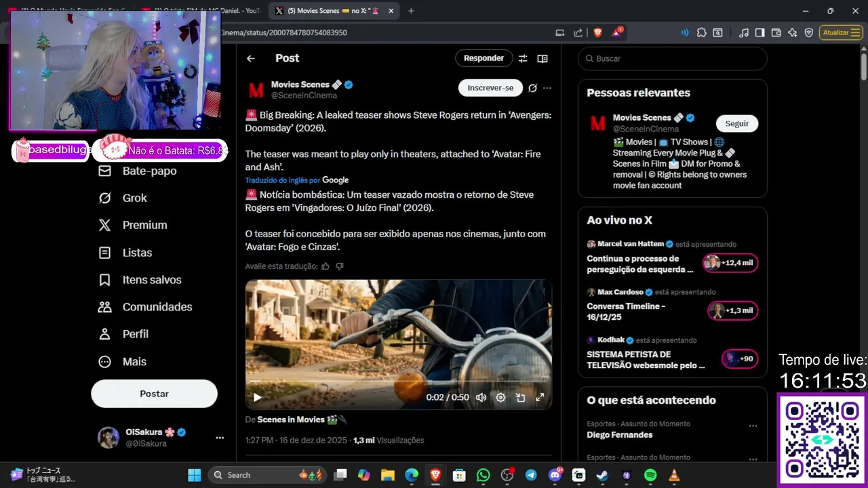This screenshot has width=868, height=488.
Task: Open a new browser tab with plus
Action: pos(411,11)
